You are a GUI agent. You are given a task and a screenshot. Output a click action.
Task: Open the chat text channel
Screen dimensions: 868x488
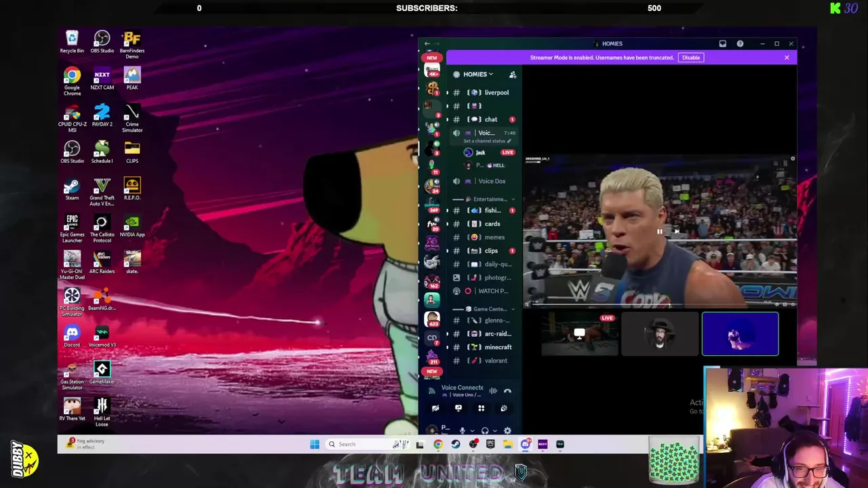(484, 119)
